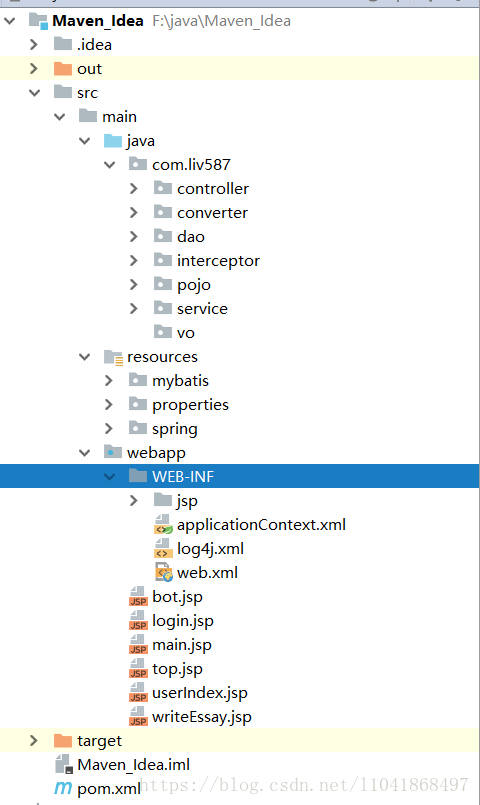Screen dimensions: 480x805
Task: Click the pom.xml Maven icon
Action: coord(63,788)
